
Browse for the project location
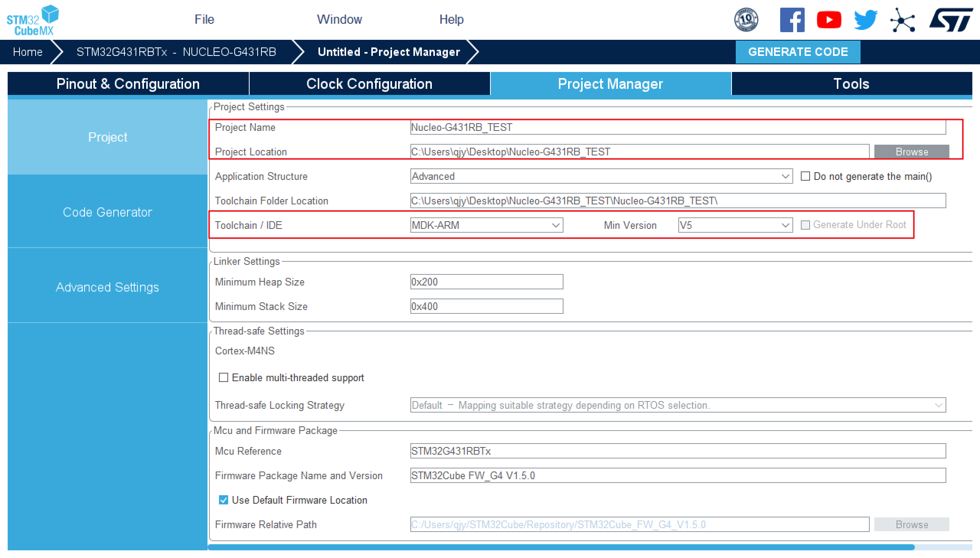click(911, 152)
